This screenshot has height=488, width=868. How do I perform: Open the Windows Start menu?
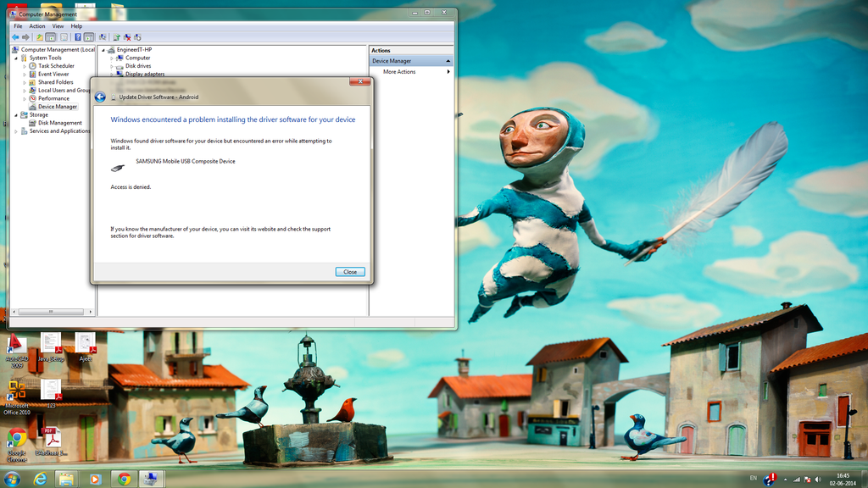pos(12,479)
